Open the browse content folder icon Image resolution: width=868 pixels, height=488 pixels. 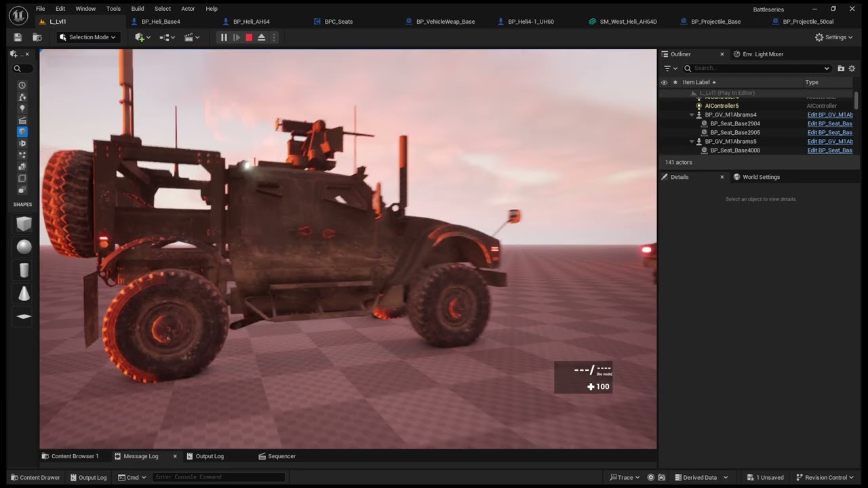[37, 37]
